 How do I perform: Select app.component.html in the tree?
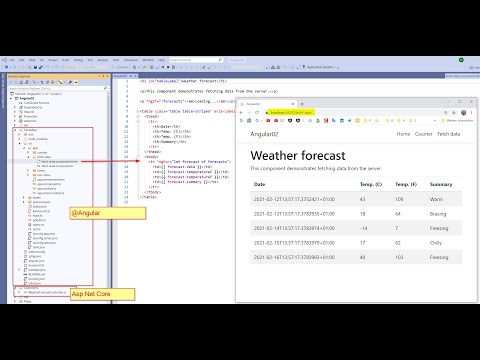pyautogui.click(x=51, y=179)
